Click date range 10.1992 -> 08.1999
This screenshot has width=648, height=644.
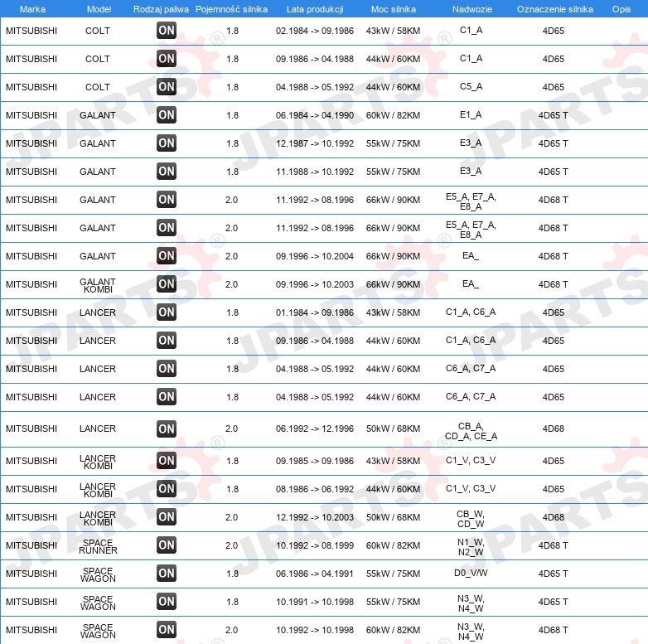(315, 545)
